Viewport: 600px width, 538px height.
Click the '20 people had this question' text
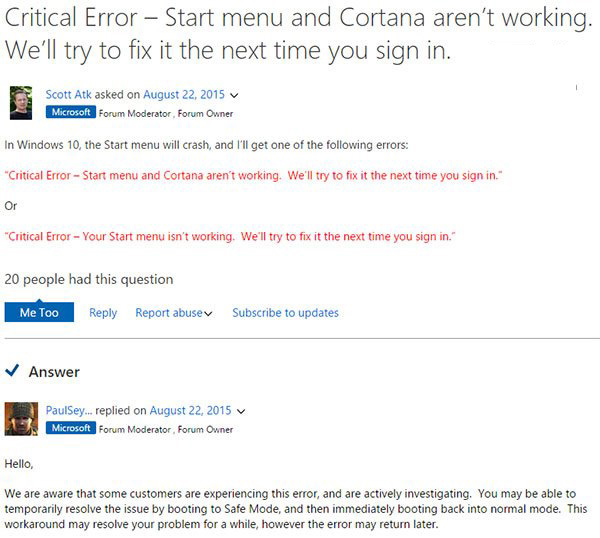pyautogui.click(x=89, y=279)
